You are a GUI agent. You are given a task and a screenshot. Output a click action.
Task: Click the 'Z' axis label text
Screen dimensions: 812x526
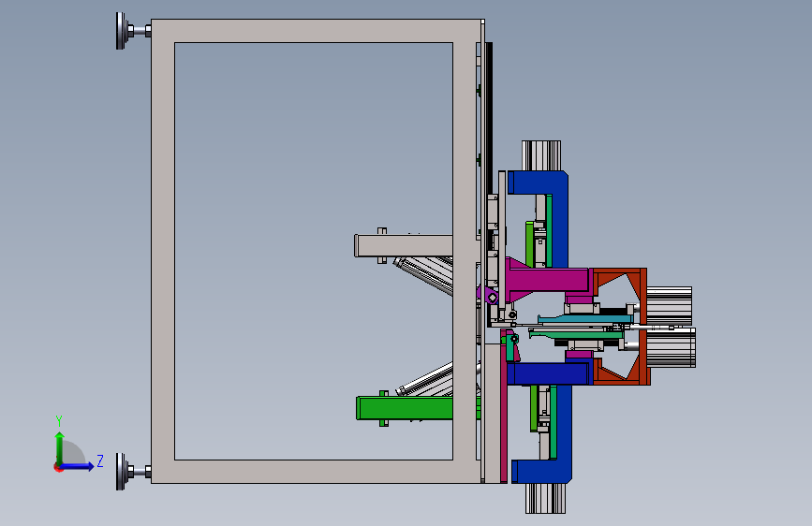(x=100, y=460)
